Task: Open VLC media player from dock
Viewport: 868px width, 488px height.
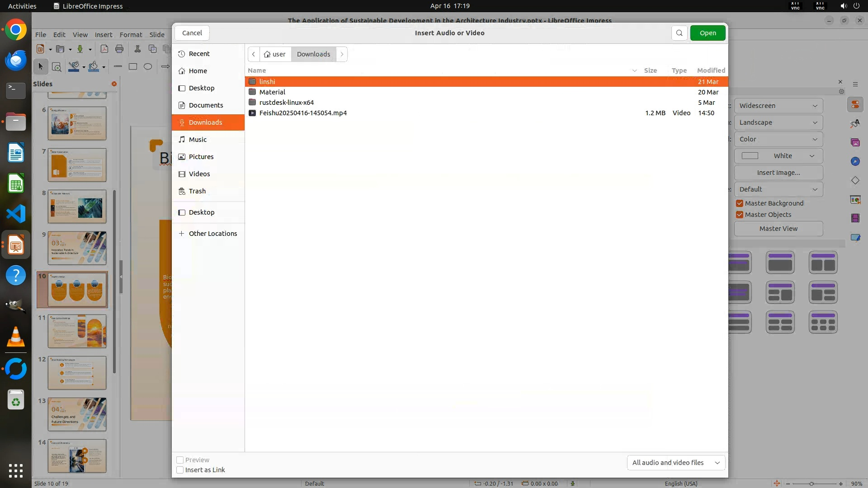Action: 16,337
